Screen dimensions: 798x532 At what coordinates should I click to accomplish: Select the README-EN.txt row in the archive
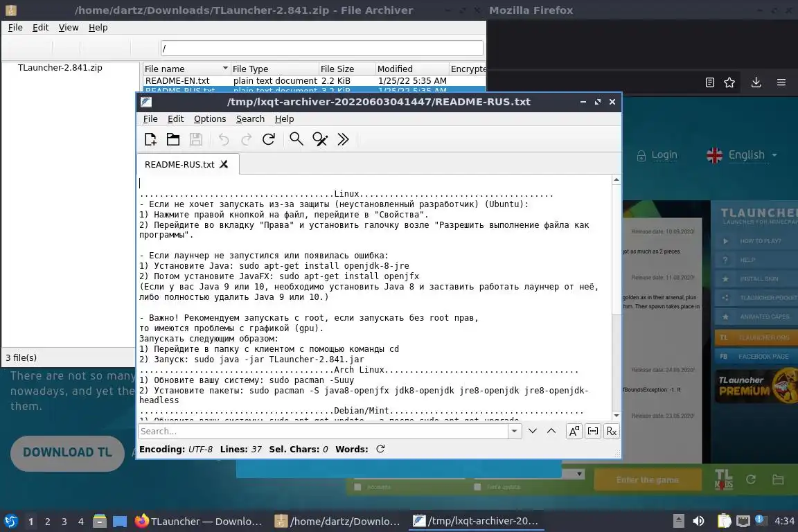[314, 80]
